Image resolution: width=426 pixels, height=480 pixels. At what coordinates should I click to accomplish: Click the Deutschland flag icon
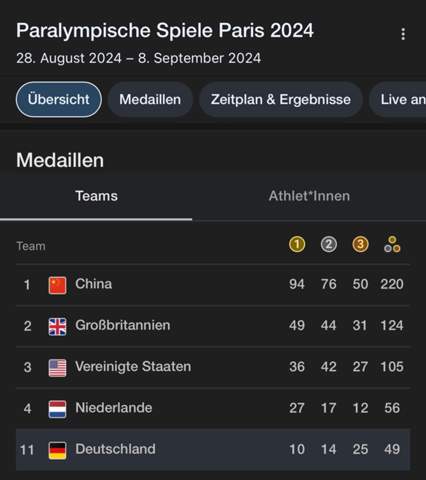tap(57, 450)
